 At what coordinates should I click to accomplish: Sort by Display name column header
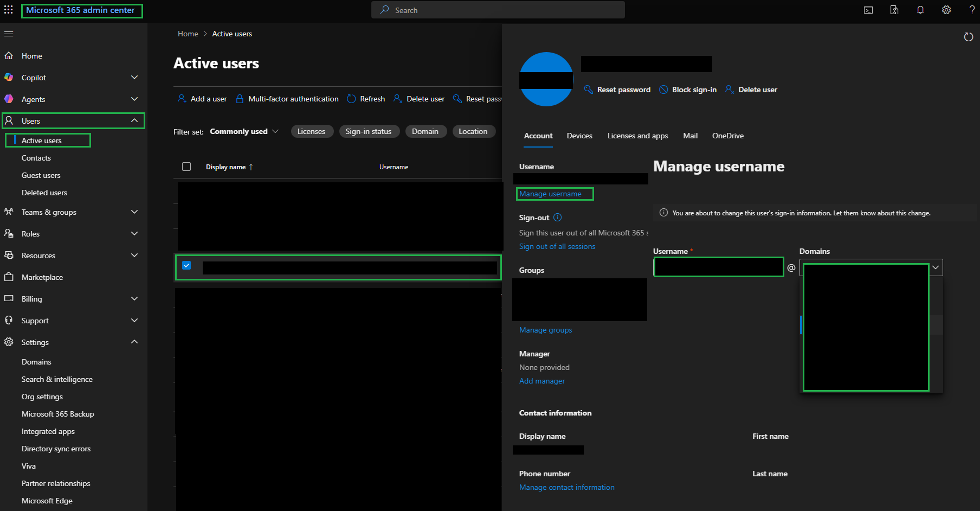click(229, 167)
